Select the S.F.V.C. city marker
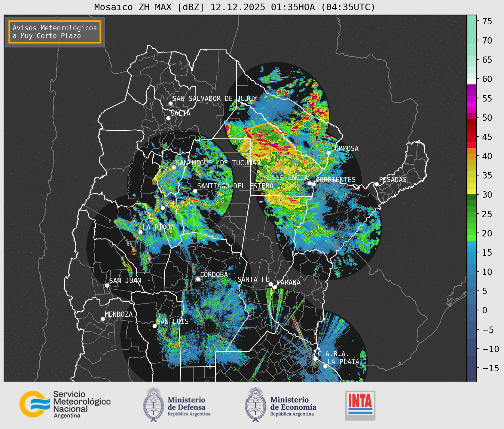 tap(163, 208)
